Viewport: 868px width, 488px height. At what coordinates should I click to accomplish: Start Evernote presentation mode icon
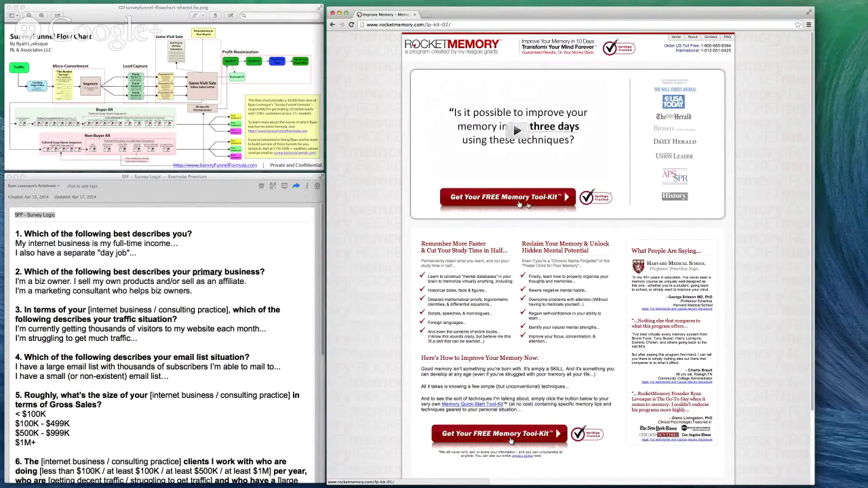(284, 186)
